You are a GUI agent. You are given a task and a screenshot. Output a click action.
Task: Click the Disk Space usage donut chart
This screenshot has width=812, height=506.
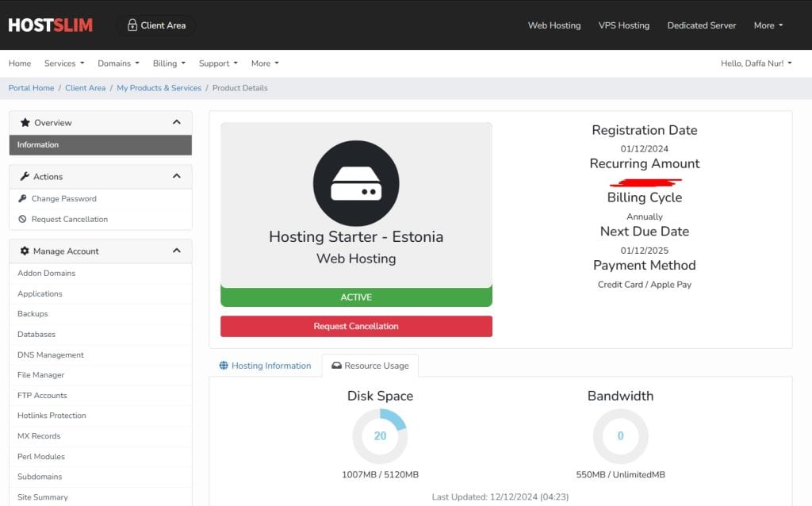(x=380, y=436)
